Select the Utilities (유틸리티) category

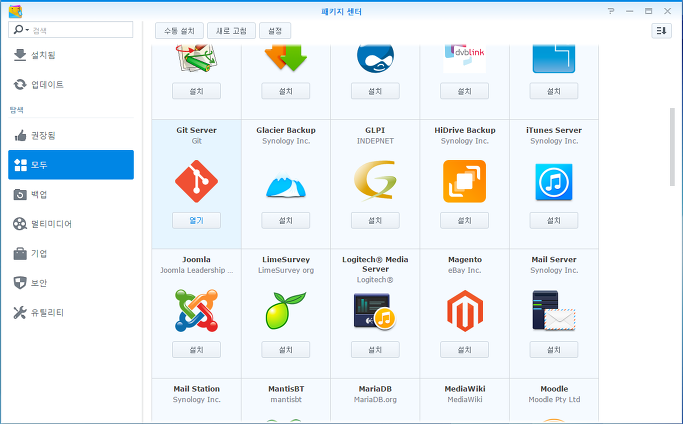(x=71, y=312)
